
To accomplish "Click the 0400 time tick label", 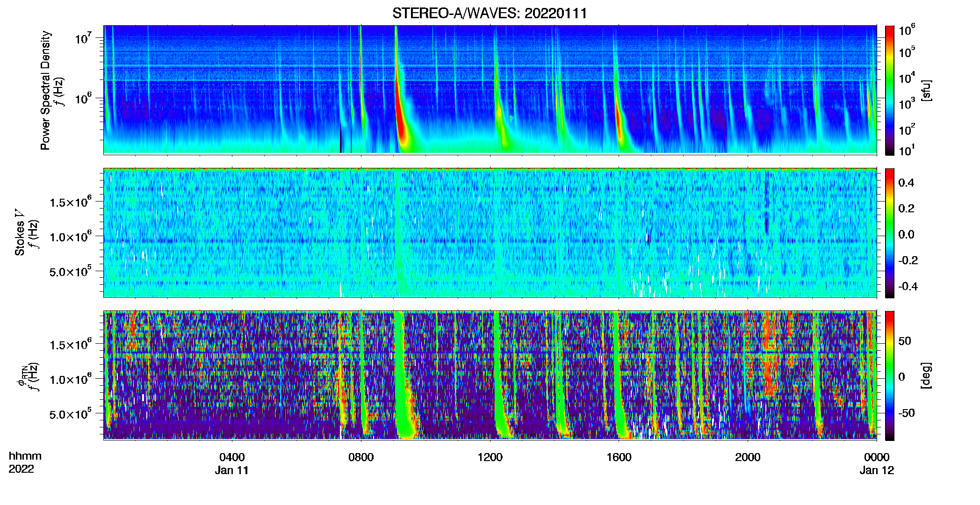I will (232, 457).
